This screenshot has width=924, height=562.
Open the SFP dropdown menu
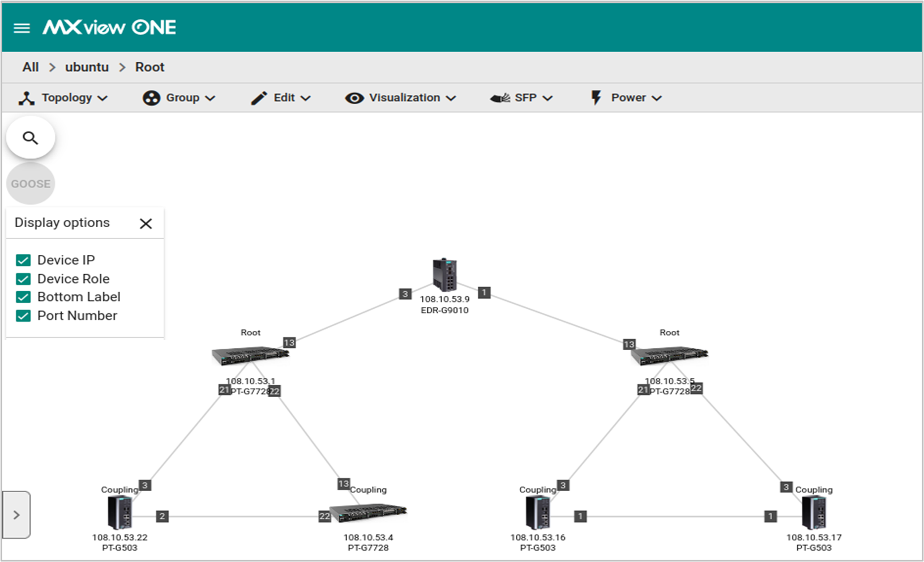(x=521, y=97)
